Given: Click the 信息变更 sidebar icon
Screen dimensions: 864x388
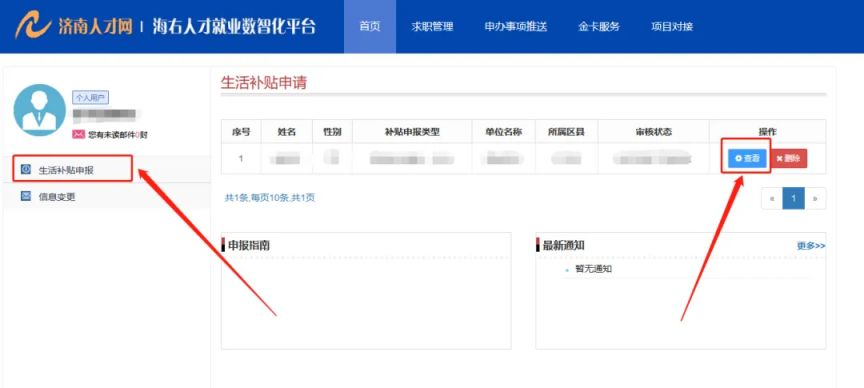Looking at the screenshot, I should point(25,196).
